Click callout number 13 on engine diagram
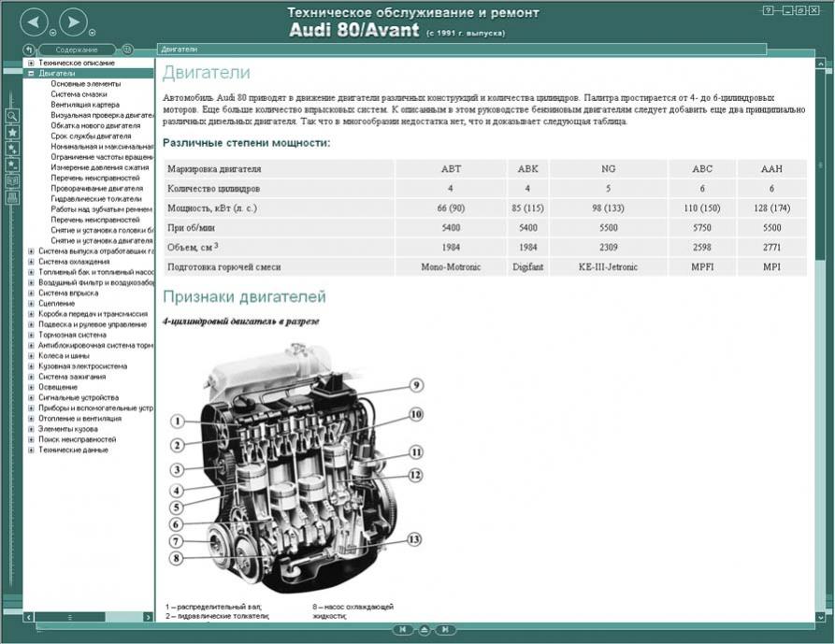This screenshot has width=835, height=644. pyautogui.click(x=414, y=539)
